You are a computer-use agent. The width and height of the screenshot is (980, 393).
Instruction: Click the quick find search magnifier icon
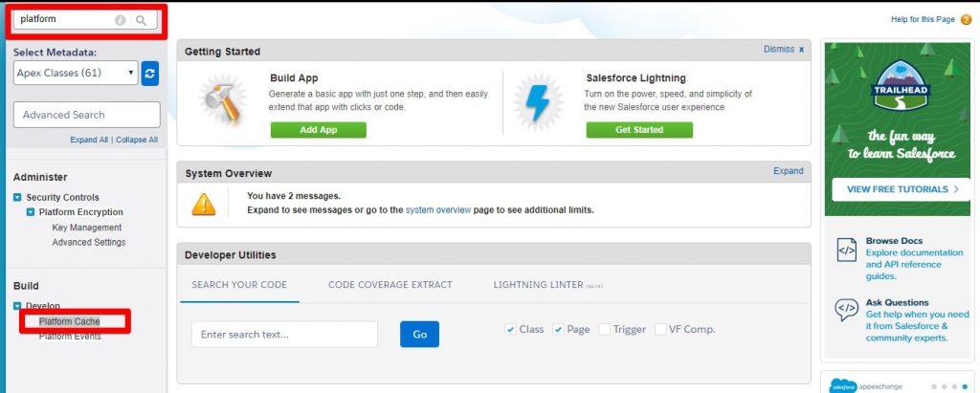142,20
